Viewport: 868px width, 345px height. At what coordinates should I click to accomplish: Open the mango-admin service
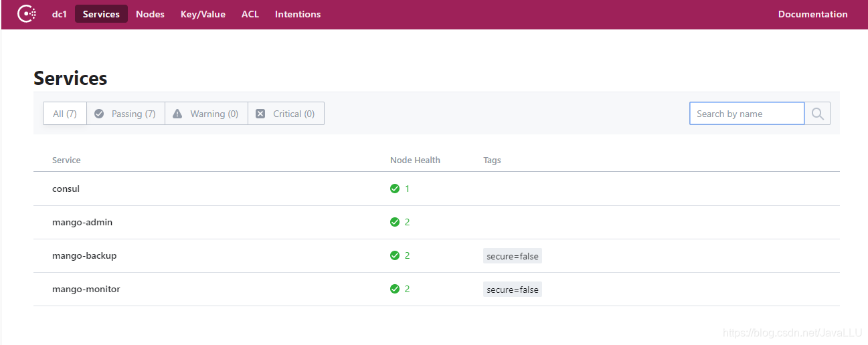(x=82, y=222)
